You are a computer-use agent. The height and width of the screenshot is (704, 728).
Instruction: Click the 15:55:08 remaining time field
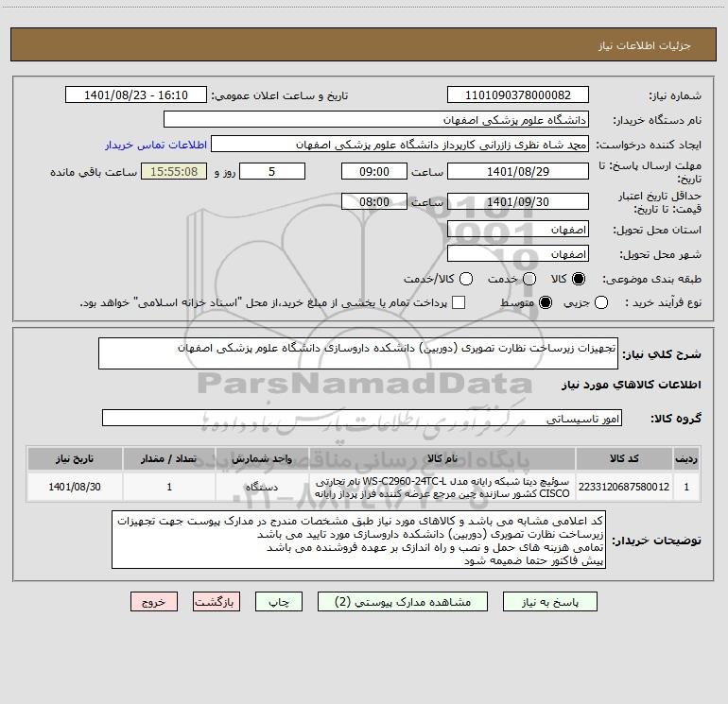174,171
